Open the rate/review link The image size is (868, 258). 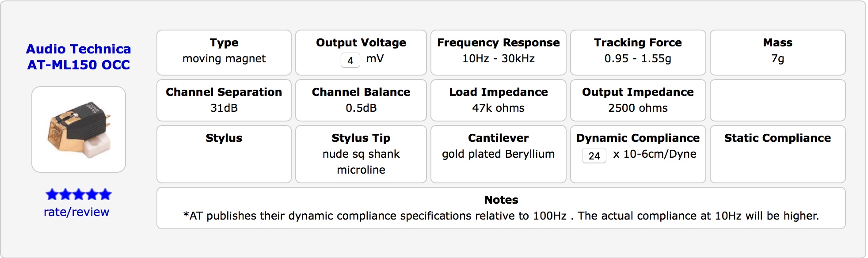[76, 212]
